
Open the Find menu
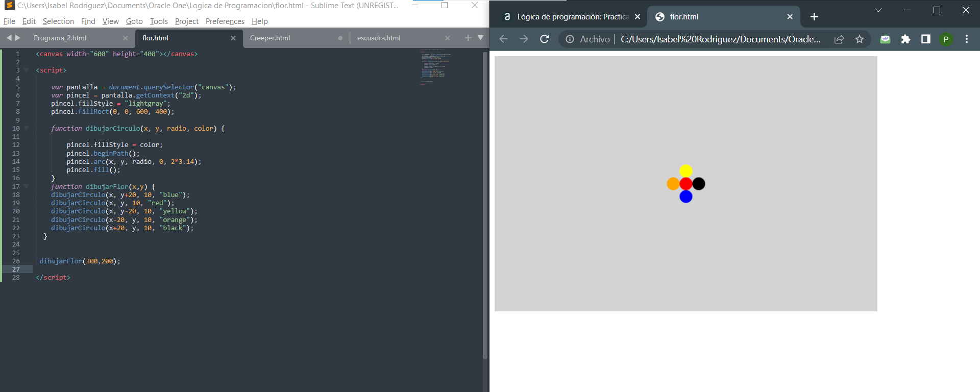click(x=88, y=21)
